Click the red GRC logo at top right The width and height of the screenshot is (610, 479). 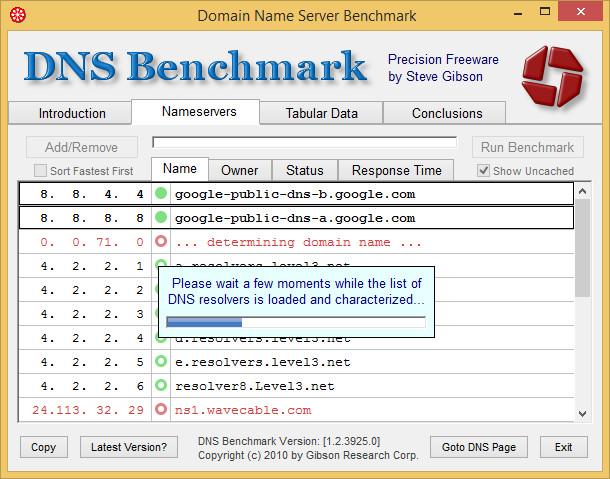552,76
